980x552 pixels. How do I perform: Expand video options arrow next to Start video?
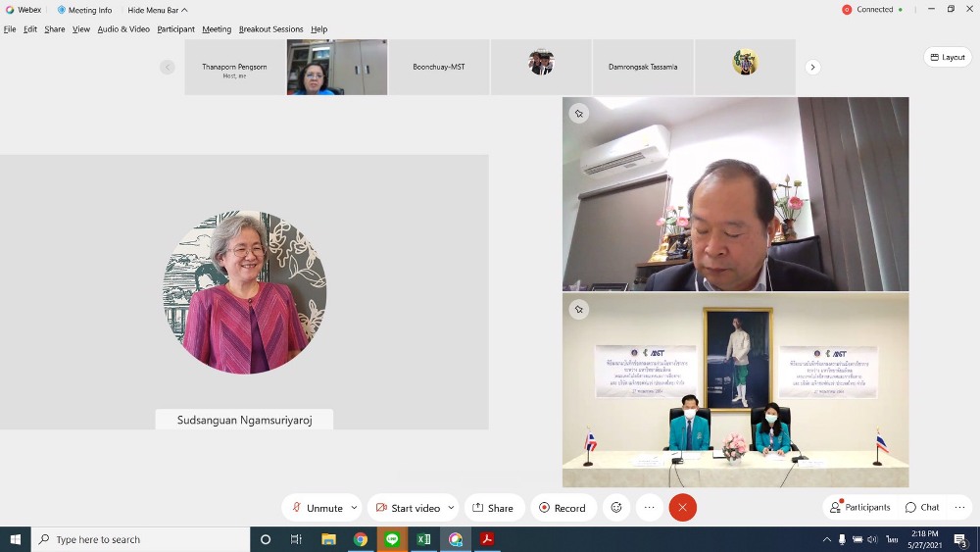click(x=451, y=508)
